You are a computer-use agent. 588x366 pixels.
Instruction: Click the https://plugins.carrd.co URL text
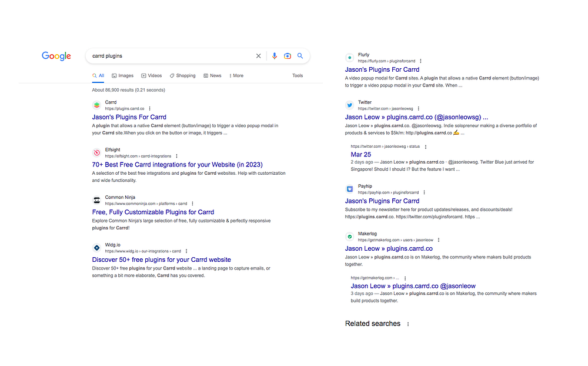125,108
